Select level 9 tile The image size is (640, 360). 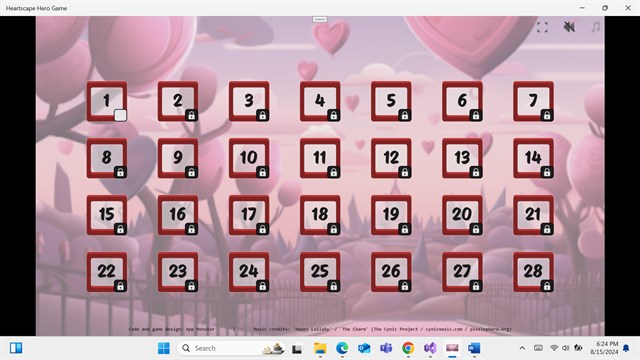(x=178, y=158)
